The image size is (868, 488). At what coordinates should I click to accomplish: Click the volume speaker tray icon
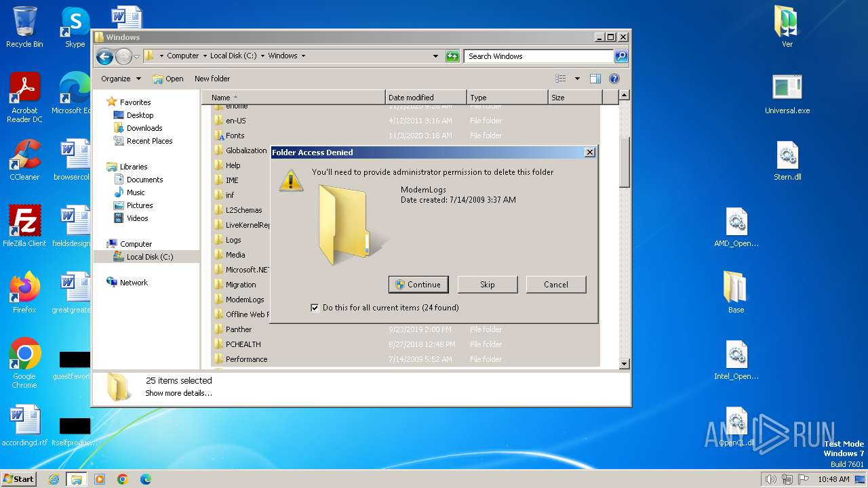[x=771, y=479]
